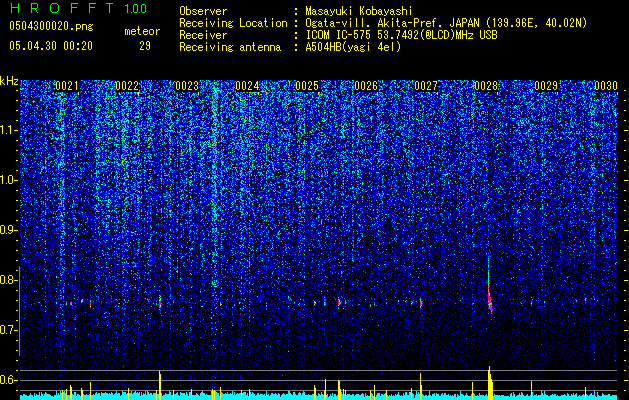Click time marker 0024
This screenshot has width=629, height=400.
247,86
